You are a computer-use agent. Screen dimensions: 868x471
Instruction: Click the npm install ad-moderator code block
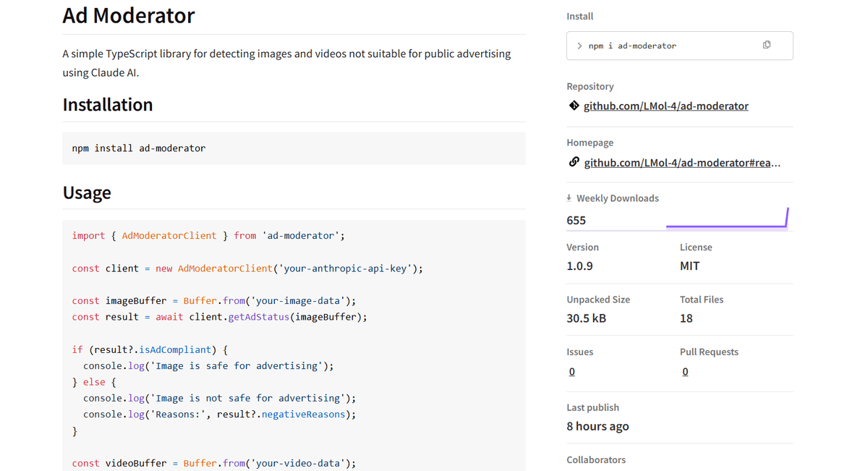137,148
